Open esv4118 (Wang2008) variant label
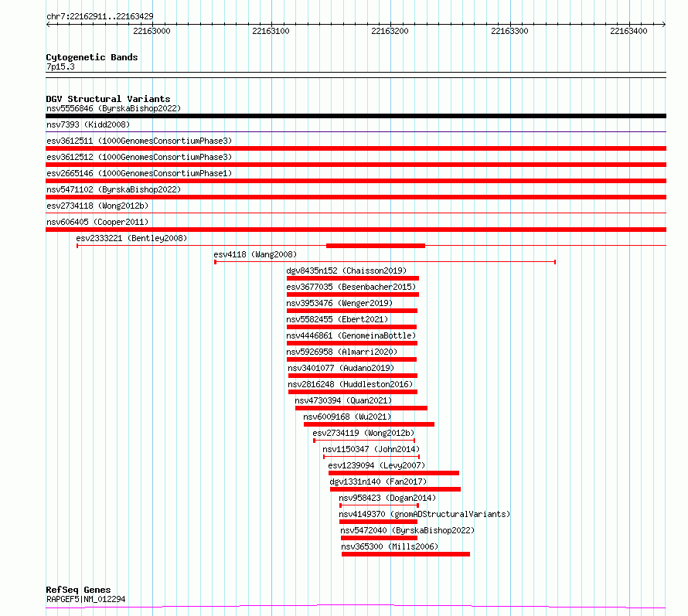This screenshot has height=616, width=688. [x=255, y=254]
